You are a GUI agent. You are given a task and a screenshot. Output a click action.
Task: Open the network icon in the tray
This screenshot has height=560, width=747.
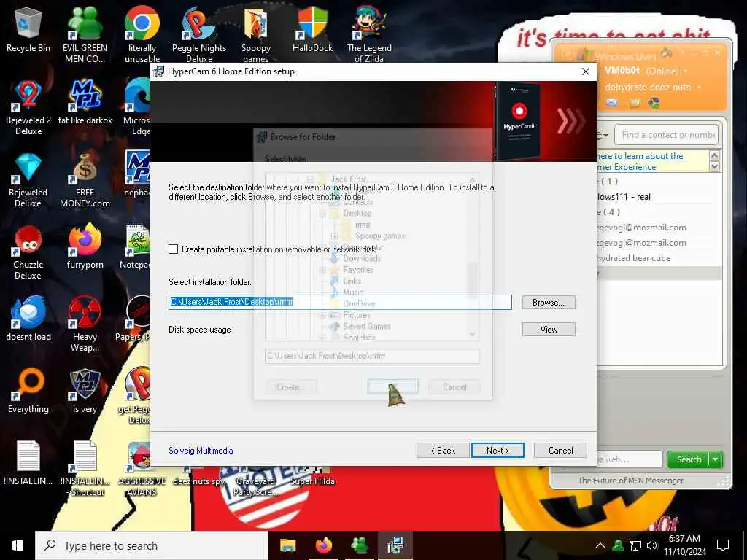(635, 545)
